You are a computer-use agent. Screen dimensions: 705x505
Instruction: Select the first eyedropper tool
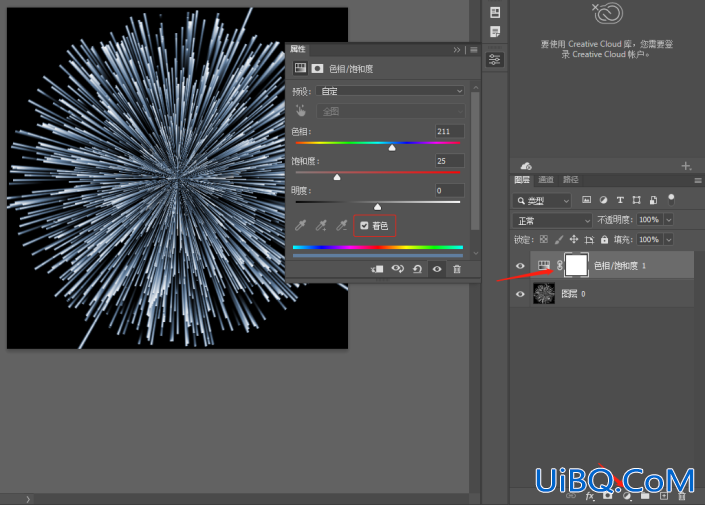[300, 225]
